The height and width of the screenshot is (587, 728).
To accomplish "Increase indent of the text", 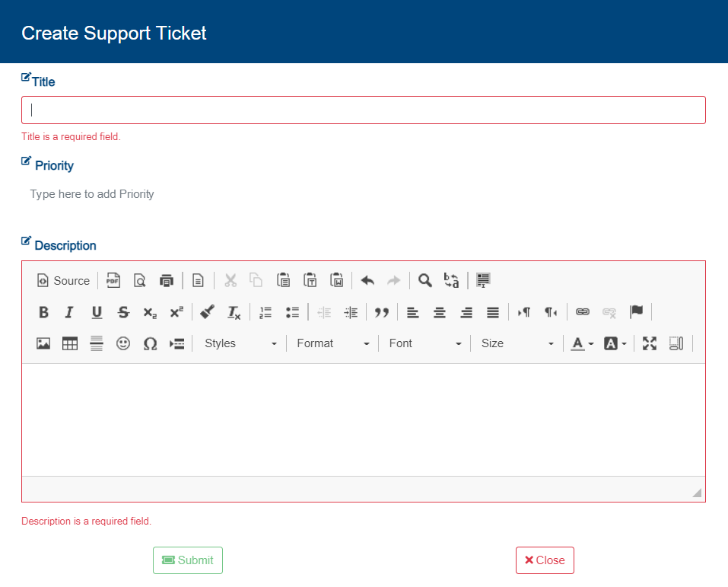I will [351, 312].
